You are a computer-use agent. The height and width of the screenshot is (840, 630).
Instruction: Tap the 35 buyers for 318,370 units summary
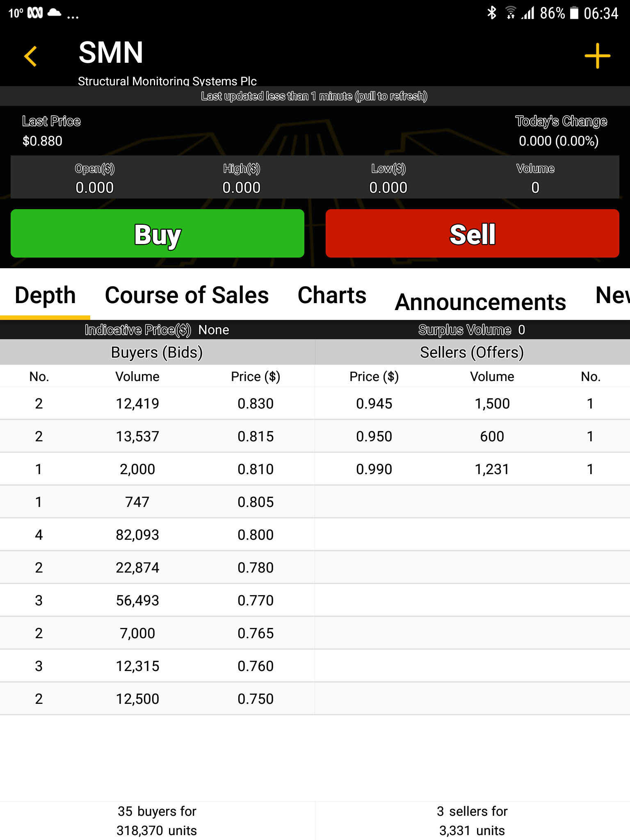point(157,821)
